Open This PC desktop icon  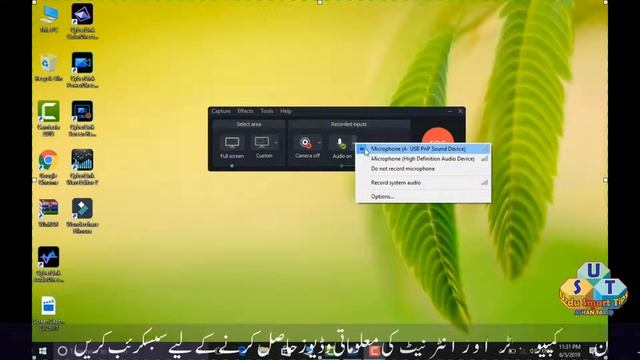click(x=49, y=18)
